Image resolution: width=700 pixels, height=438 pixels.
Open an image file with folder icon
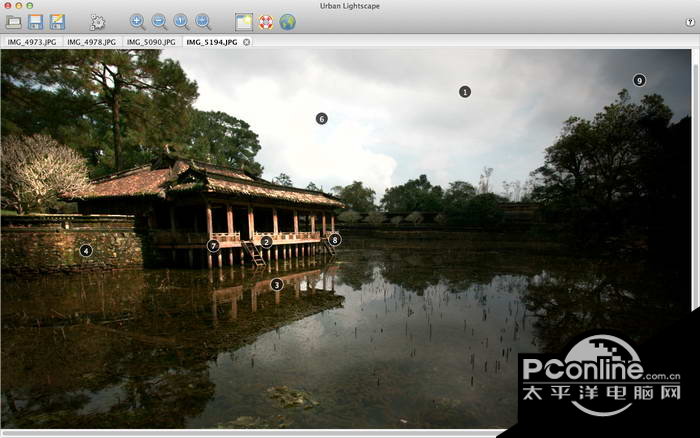pos(14,21)
